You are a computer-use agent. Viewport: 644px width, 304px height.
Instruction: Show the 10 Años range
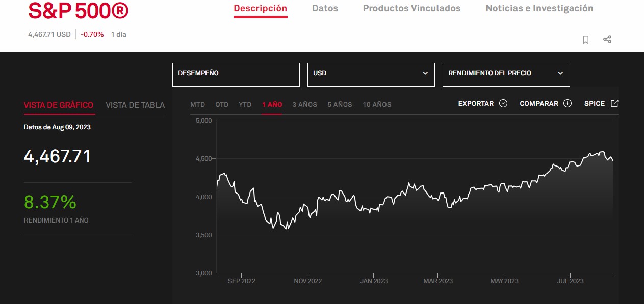point(377,104)
